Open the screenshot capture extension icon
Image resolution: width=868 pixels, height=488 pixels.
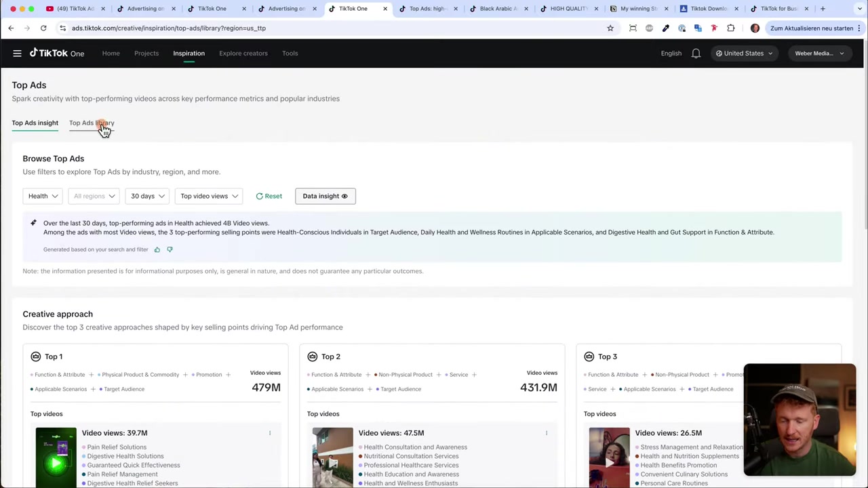tap(633, 28)
